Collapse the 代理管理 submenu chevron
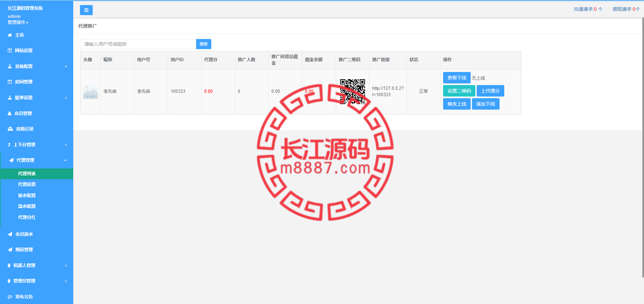The height and width of the screenshot is (304, 644). (x=65, y=160)
